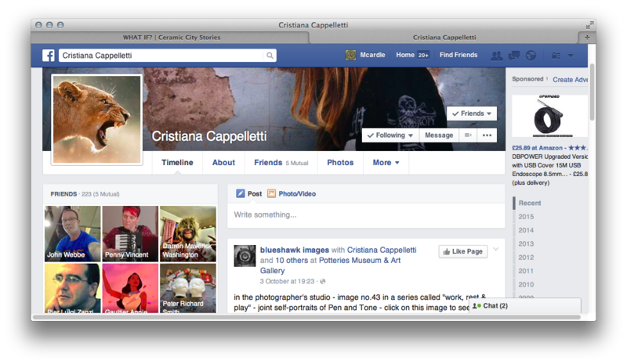Switch to the About tab
627x364 pixels.
point(223,163)
